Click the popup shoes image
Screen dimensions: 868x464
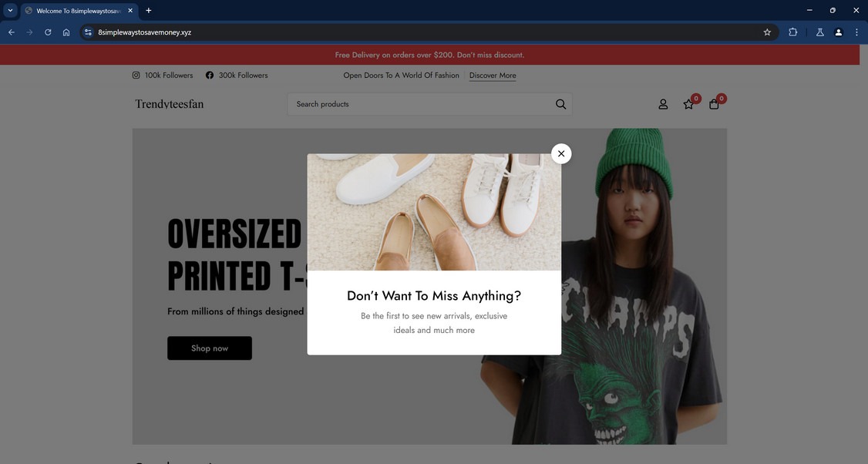point(434,212)
